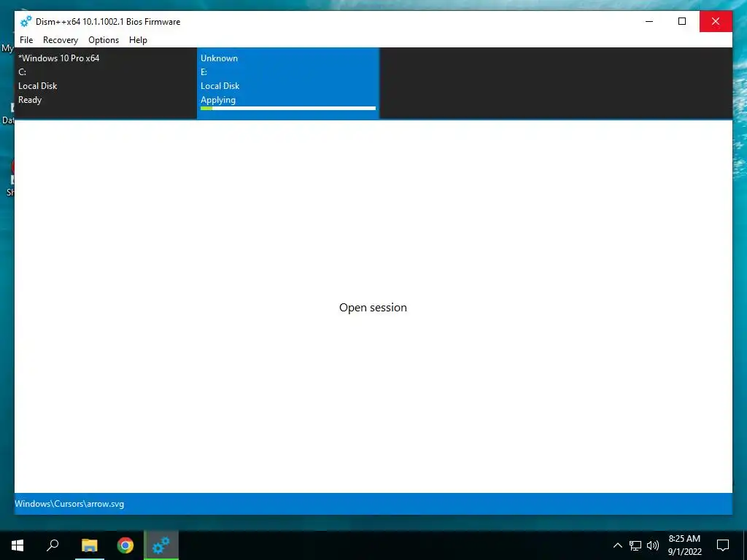This screenshot has width=747, height=560.
Task: Open the Options menu
Action: [104, 40]
